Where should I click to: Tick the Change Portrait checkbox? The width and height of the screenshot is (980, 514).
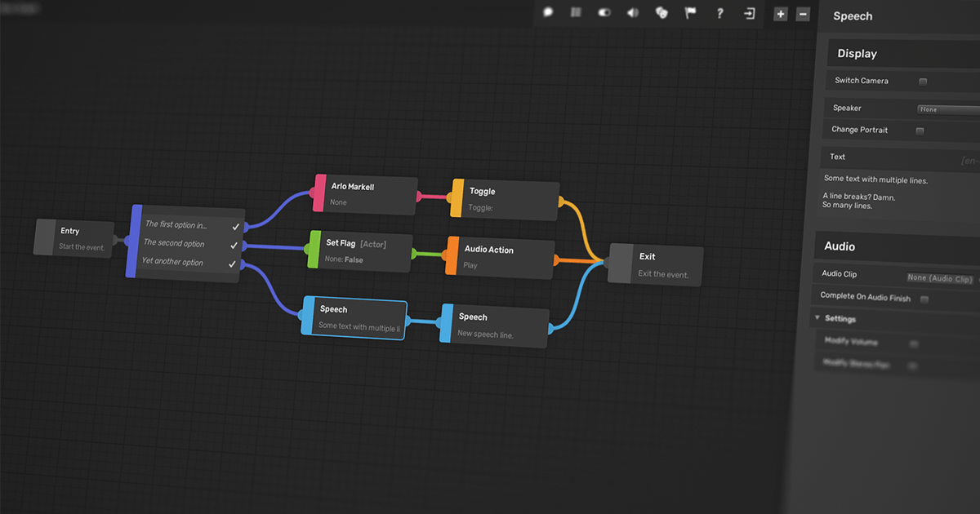coord(920,131)
